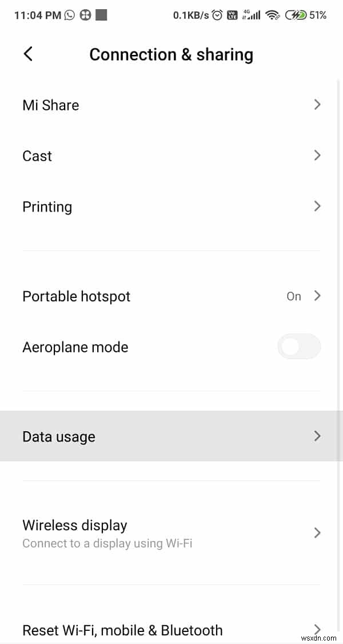Expand the Printing options chevron
This screenshot has height=644, width=343.
[317, 206]
